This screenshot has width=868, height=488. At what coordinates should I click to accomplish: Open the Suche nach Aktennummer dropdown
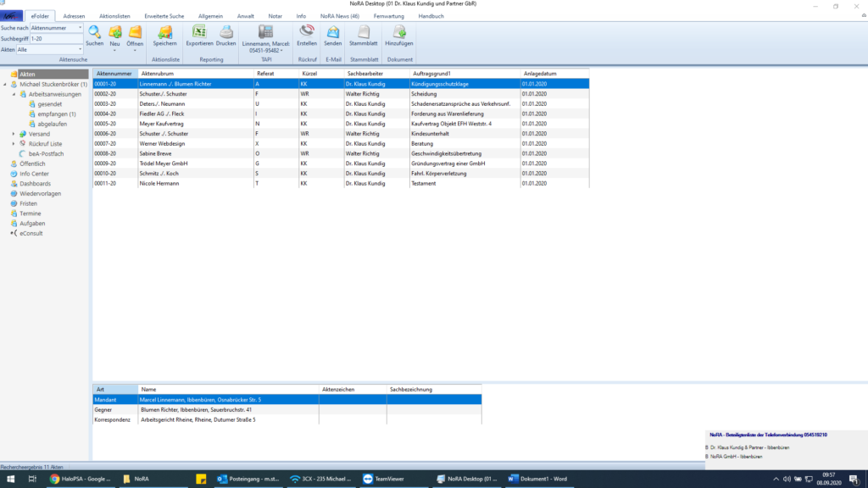80,28
